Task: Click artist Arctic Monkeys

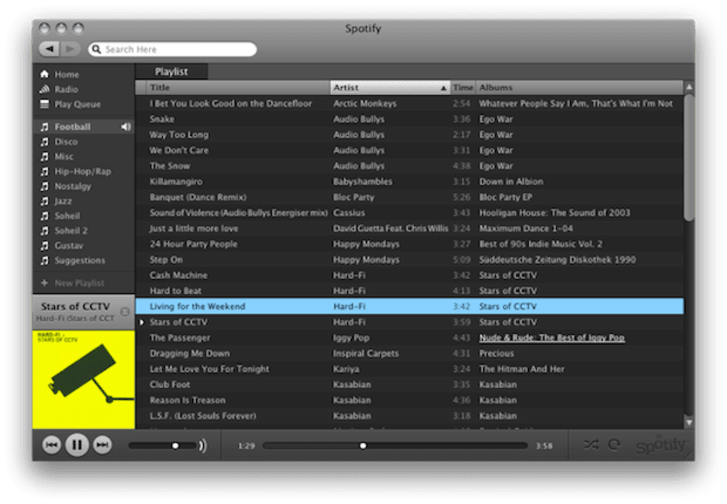Action: [x=364, y=103]
